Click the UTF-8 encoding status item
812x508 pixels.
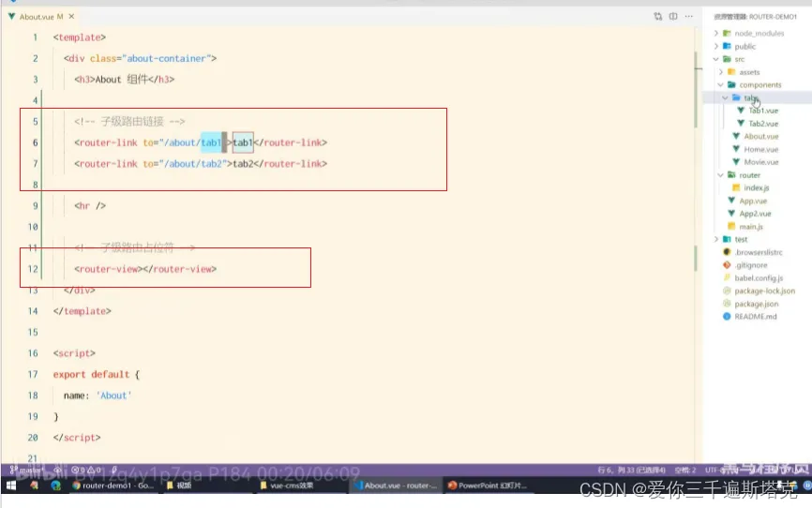point(714,471)
